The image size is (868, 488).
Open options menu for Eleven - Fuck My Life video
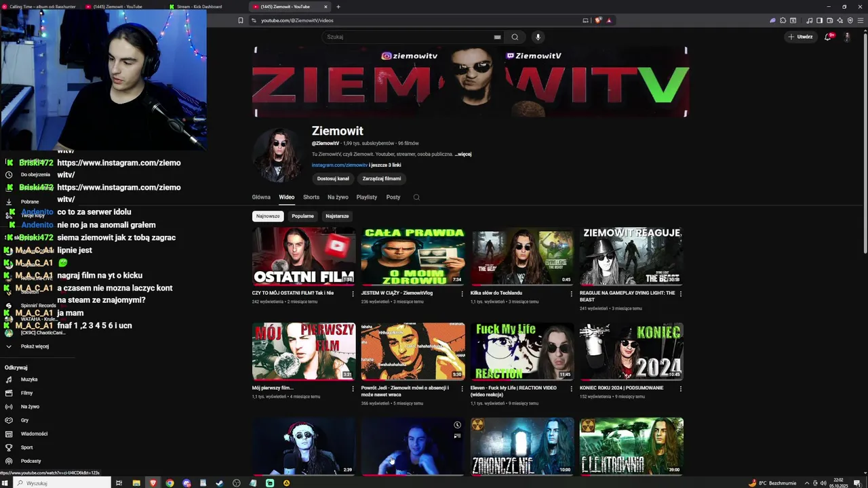tap(571, 388)
